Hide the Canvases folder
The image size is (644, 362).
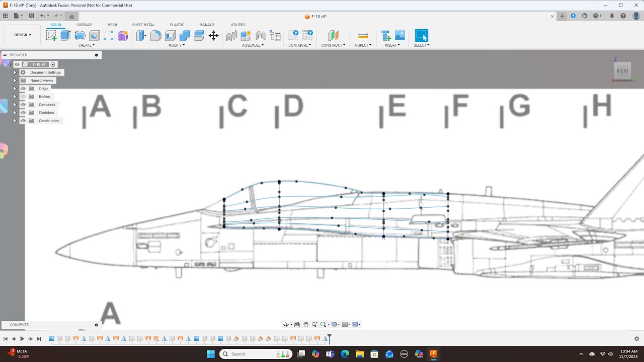point(23,105)
